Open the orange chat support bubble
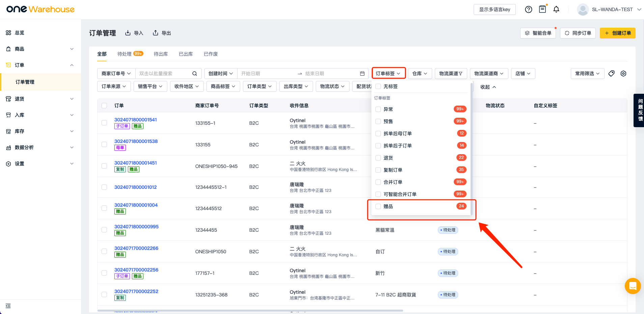Viewport: 644px width, 314px height. (633, 286)
